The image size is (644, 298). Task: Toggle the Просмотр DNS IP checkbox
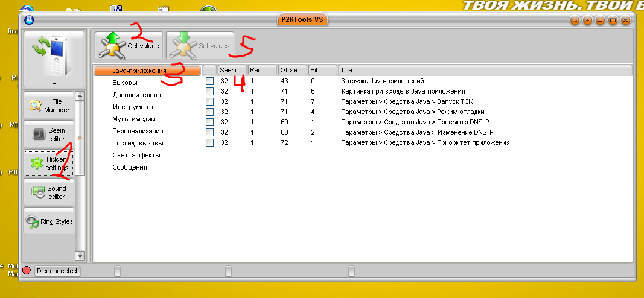click(x=210, y=122)
